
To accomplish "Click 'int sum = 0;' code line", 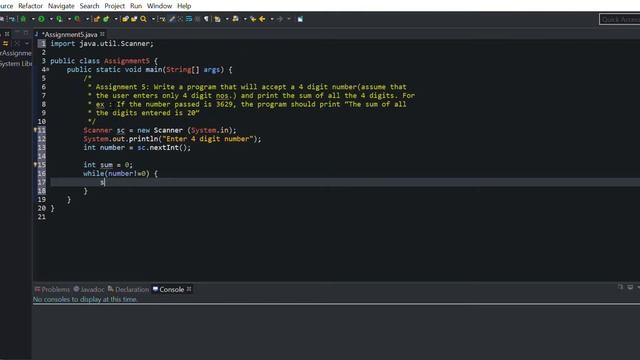I will [108, 165].
